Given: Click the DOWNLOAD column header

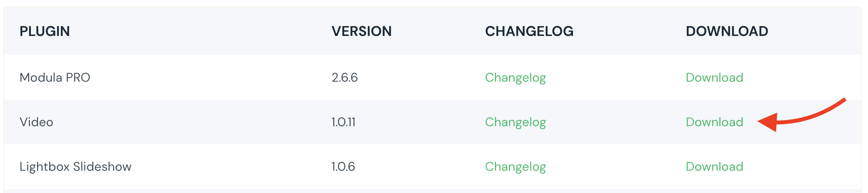Looking at the screenshot, I should (x=727, y=31).
